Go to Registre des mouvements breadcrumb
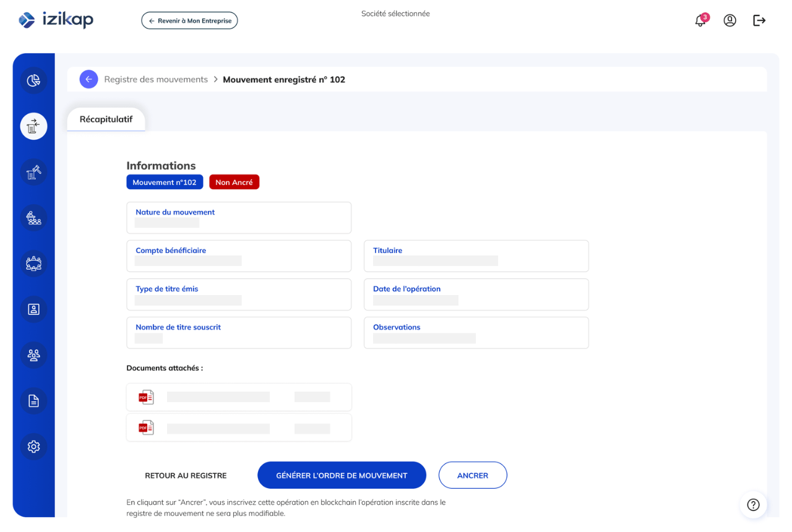 pyautogui.click(x=156, y=79)
